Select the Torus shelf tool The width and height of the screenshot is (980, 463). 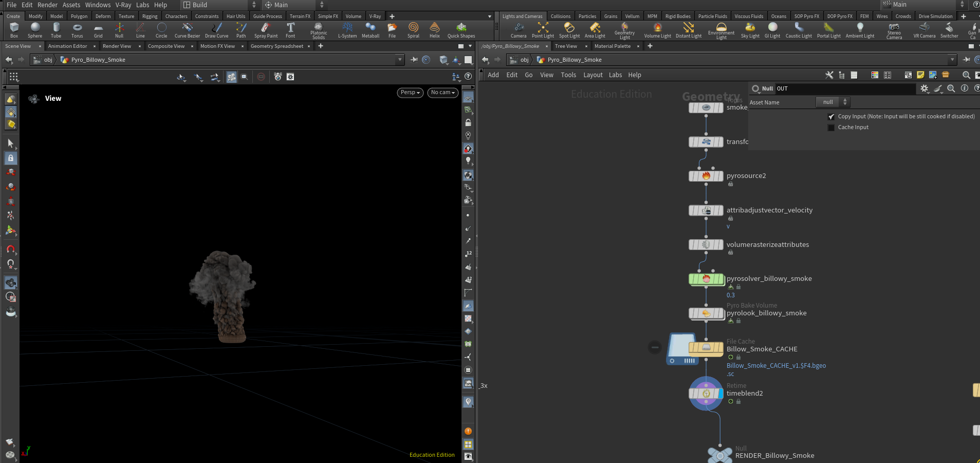point(77,30)
